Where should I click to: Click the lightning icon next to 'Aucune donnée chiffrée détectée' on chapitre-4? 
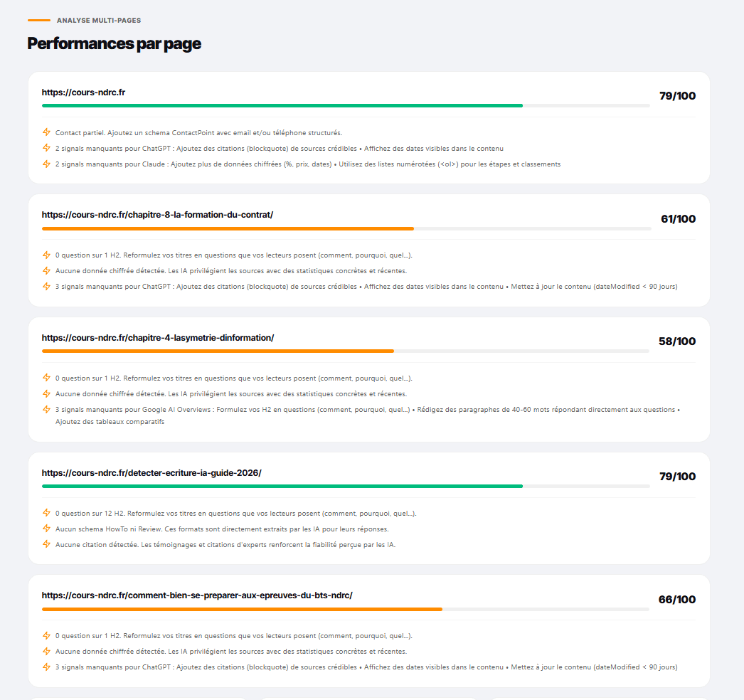tap(47, 393)
